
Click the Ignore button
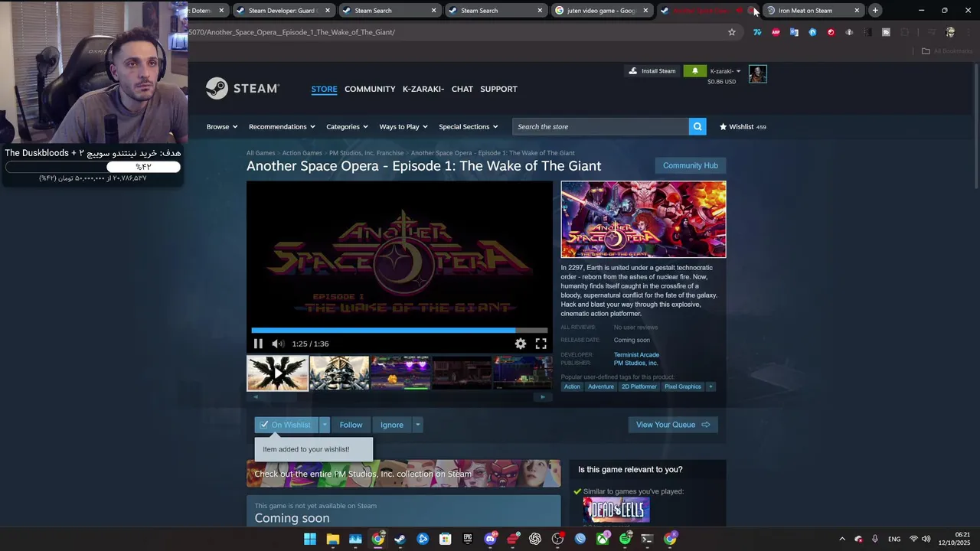[392, 425]
